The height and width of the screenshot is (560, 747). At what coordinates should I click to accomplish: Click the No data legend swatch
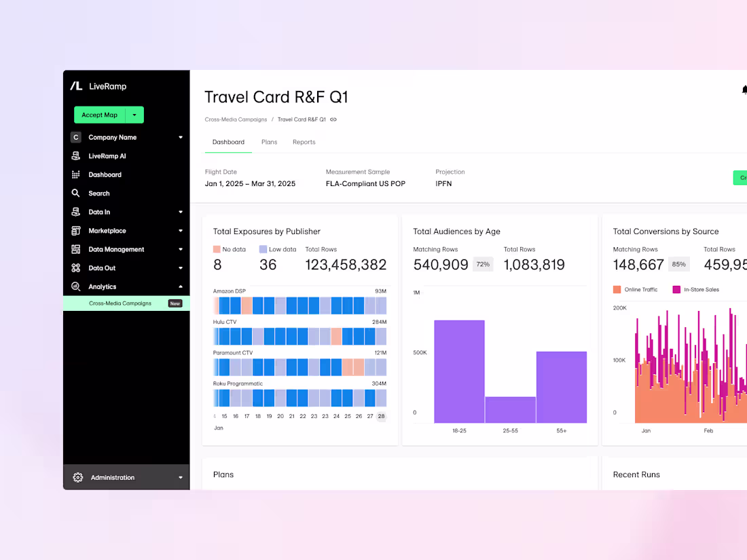(x=217, y=249)
